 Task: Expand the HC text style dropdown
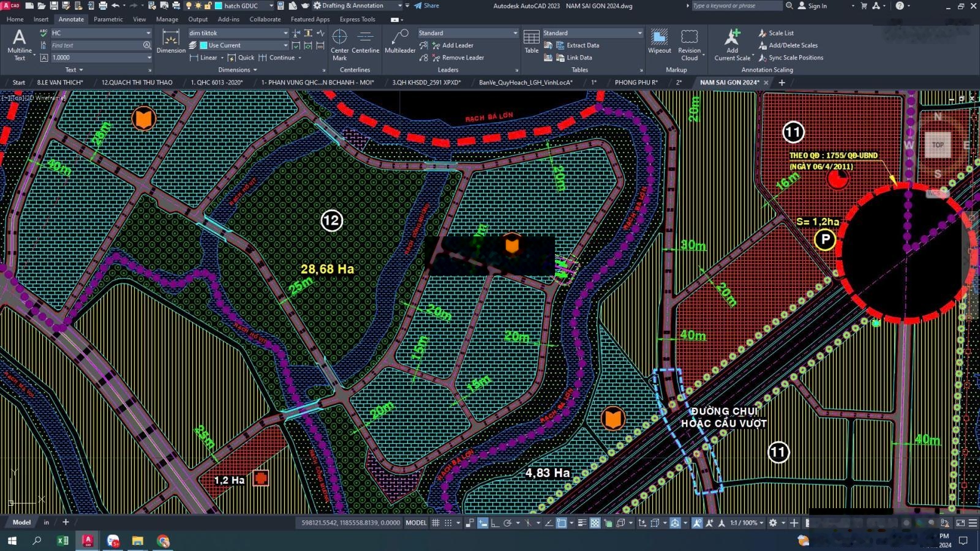coord(148,33)
